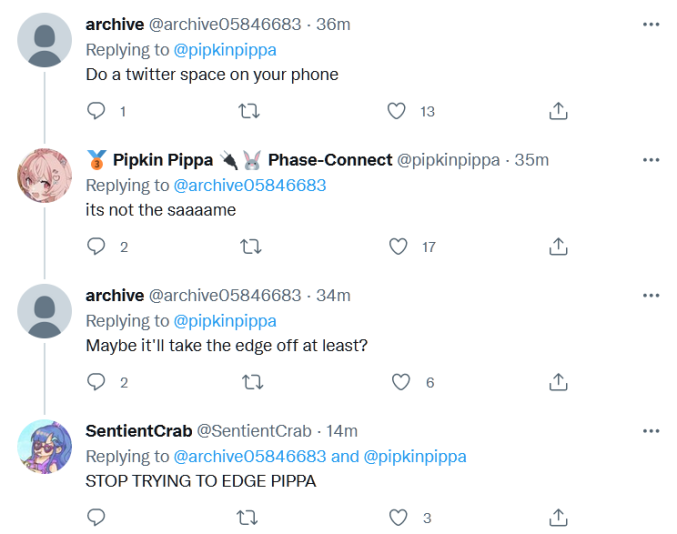The image size is (677, 534).
Task: Open SentientCrab display name
Action: 139,431
